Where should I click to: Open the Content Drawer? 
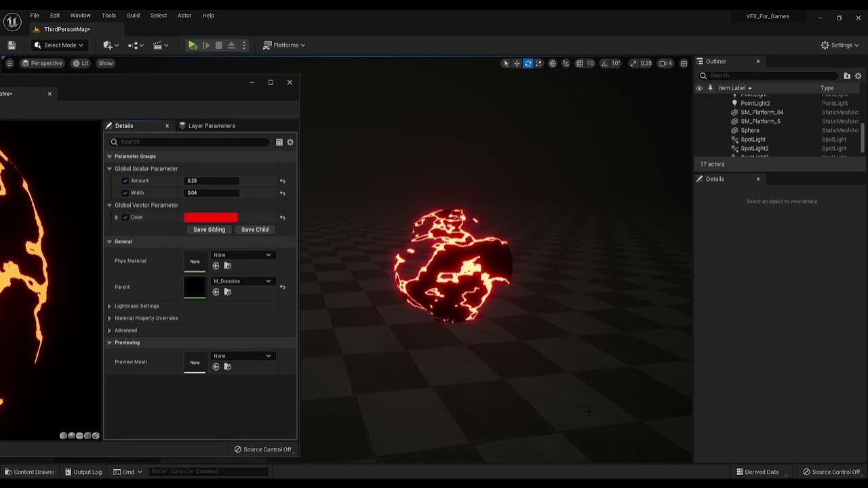[29, 472]
